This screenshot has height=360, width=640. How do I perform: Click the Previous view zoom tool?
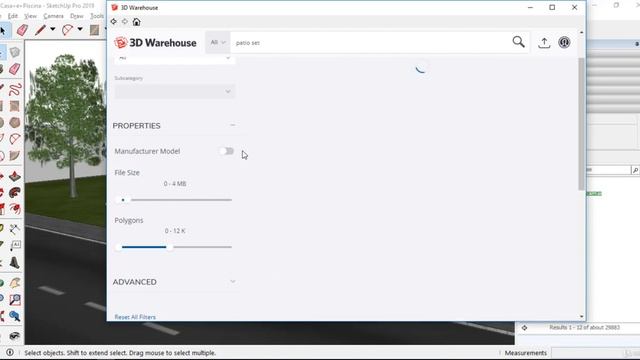tap(15, 316)
